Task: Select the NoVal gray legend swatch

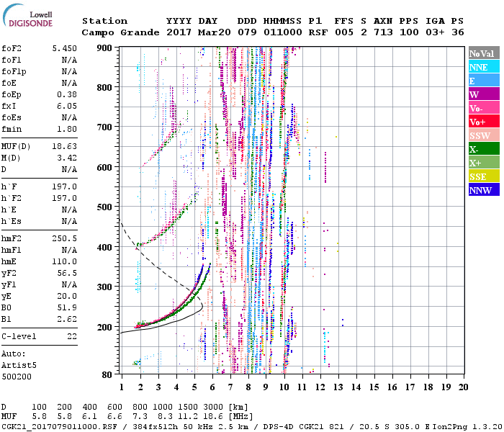Action: coord(484,53)
